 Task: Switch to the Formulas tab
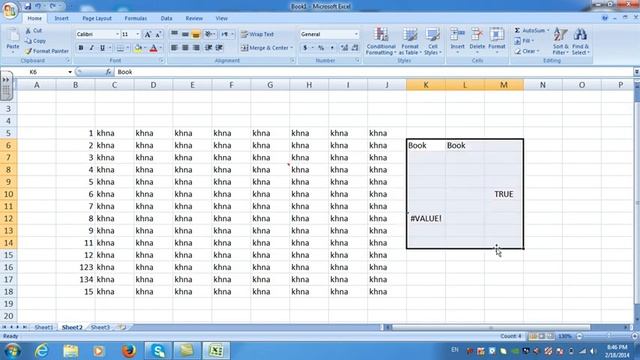[x=136, y=18]
